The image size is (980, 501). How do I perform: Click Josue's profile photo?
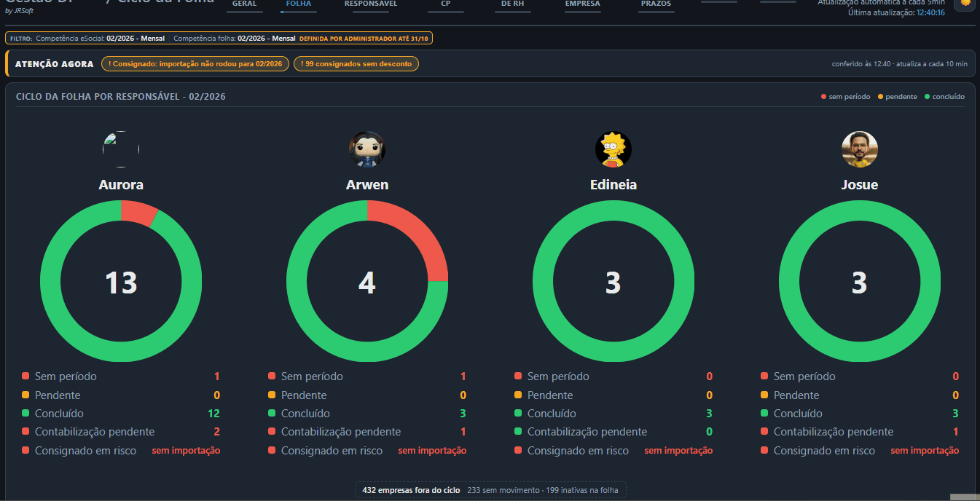point(860,149)
